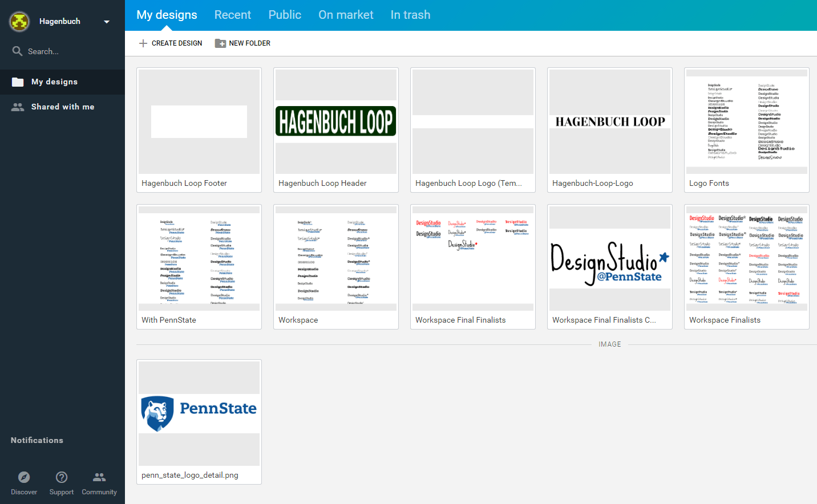Click the CREATE DESIGN button text
Viewport: 817px width, 504px height.
coord(177,43)
